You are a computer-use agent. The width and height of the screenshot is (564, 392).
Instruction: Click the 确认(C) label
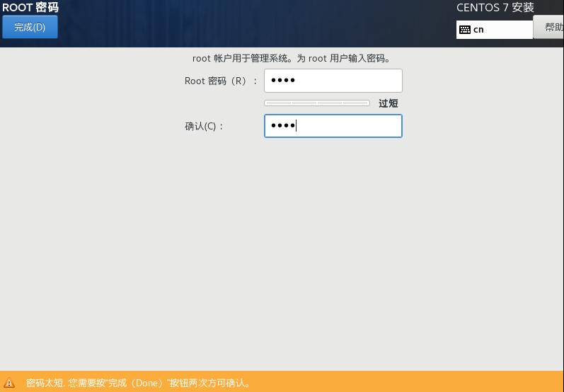(204, 126)
